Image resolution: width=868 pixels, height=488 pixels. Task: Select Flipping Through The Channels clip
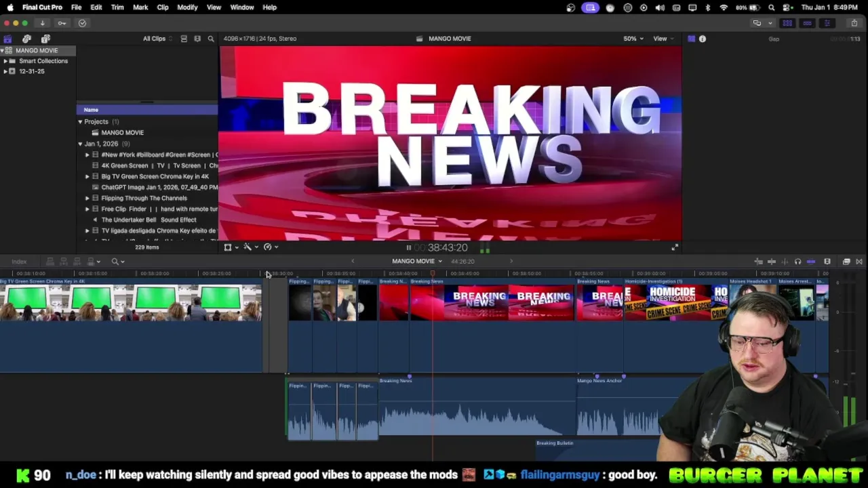(144, 198)
